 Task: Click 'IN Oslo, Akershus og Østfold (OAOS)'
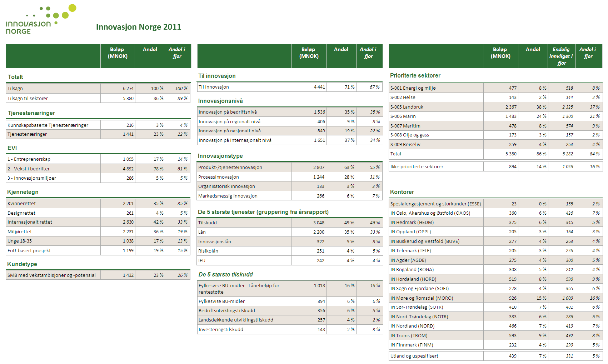430,213
